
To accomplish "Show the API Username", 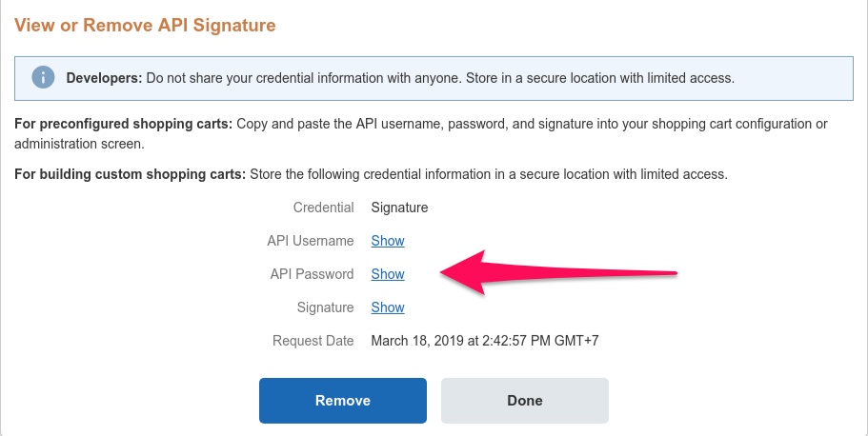I will pyautogui.click(x=388, y=241).
